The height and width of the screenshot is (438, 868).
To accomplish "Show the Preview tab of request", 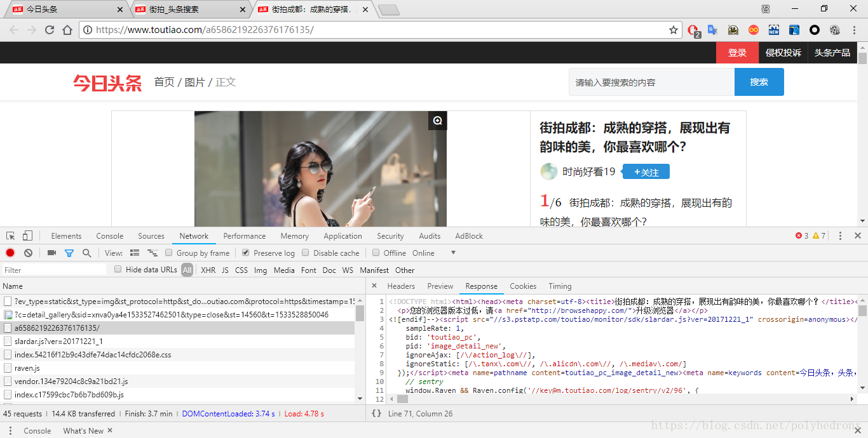I will [x=440, y=286].
